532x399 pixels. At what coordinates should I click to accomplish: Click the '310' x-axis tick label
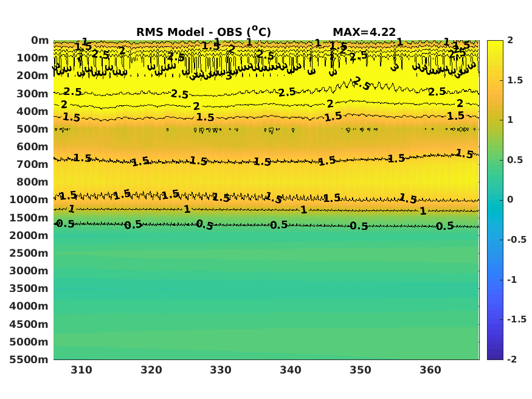[81, 370]
